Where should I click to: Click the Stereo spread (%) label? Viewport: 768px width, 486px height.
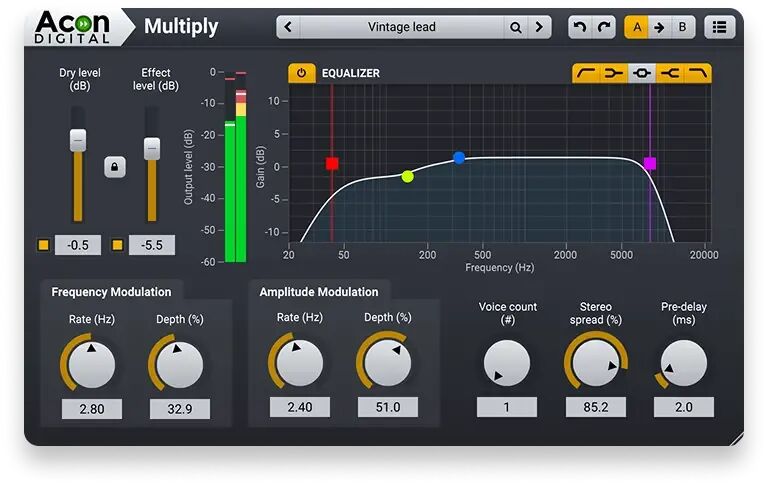[x=596, y=313]
